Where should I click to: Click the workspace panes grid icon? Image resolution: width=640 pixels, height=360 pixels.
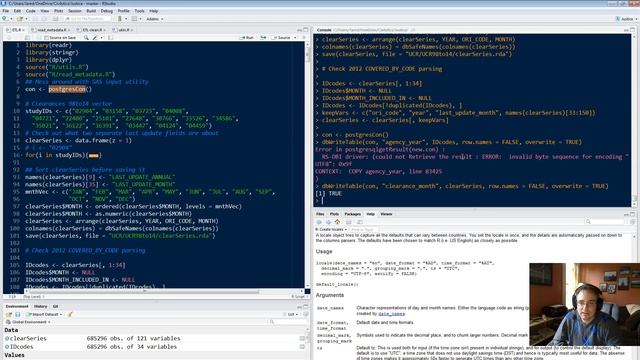(x=134, y=19)
